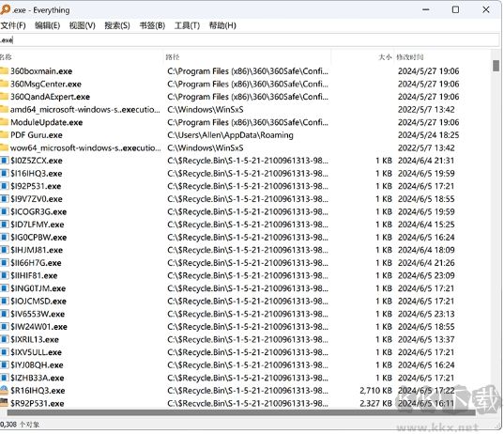
Task: Click the Everything magnifier app icon
Action: tap(5, 9)
